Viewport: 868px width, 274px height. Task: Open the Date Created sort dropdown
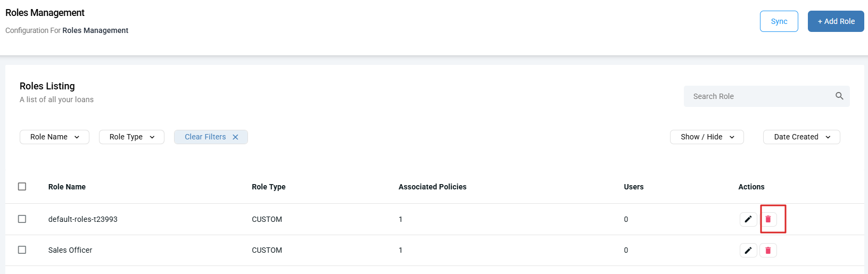point(801,137)
